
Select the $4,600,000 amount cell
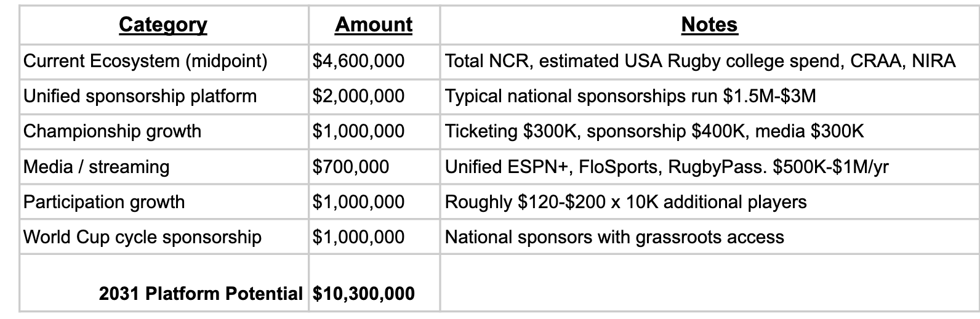click(359, 61)
